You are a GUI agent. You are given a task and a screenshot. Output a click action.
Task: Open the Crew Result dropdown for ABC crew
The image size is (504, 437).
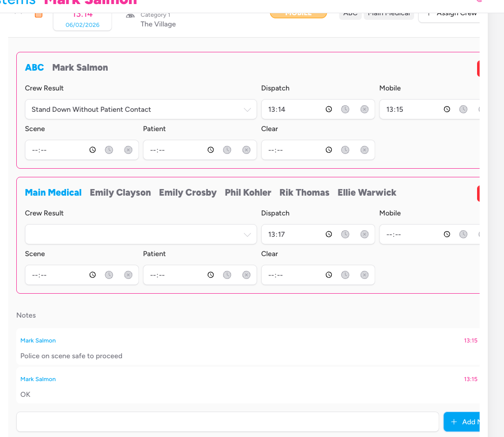141,109
